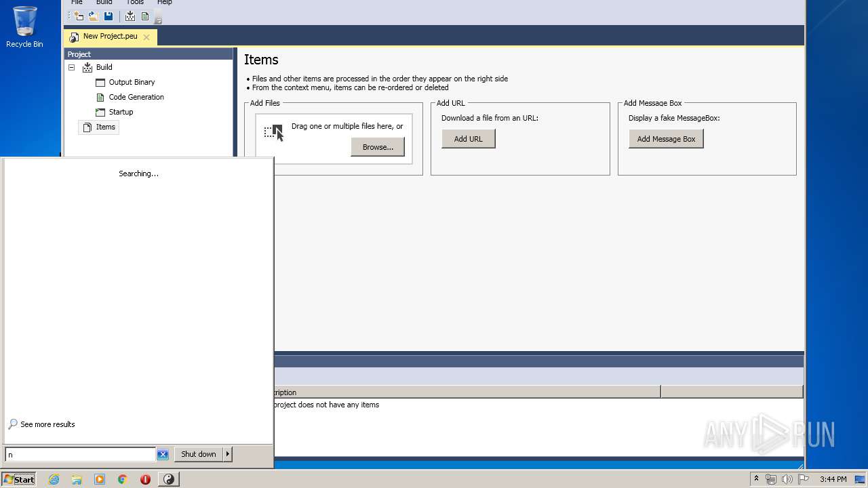Select Output Binary in Project tree
This screenshot has width=868, height=488.
[x=132, y=82]
